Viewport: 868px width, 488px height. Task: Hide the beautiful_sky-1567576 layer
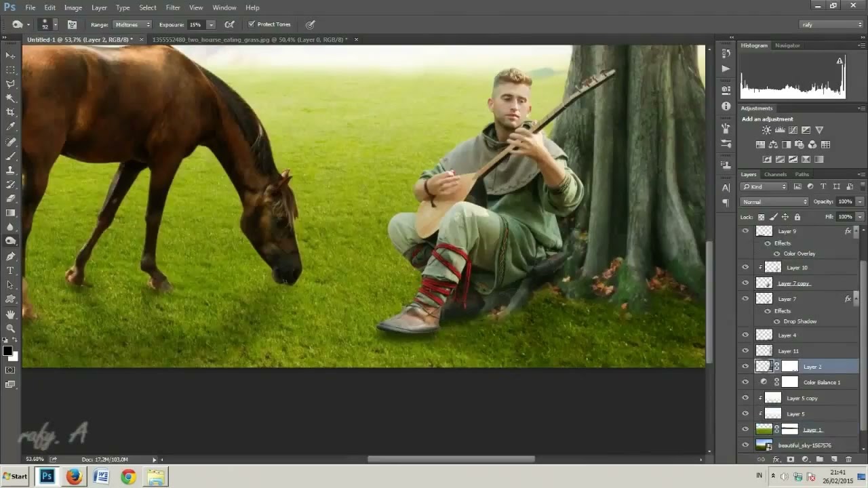[x=745, y=445]
